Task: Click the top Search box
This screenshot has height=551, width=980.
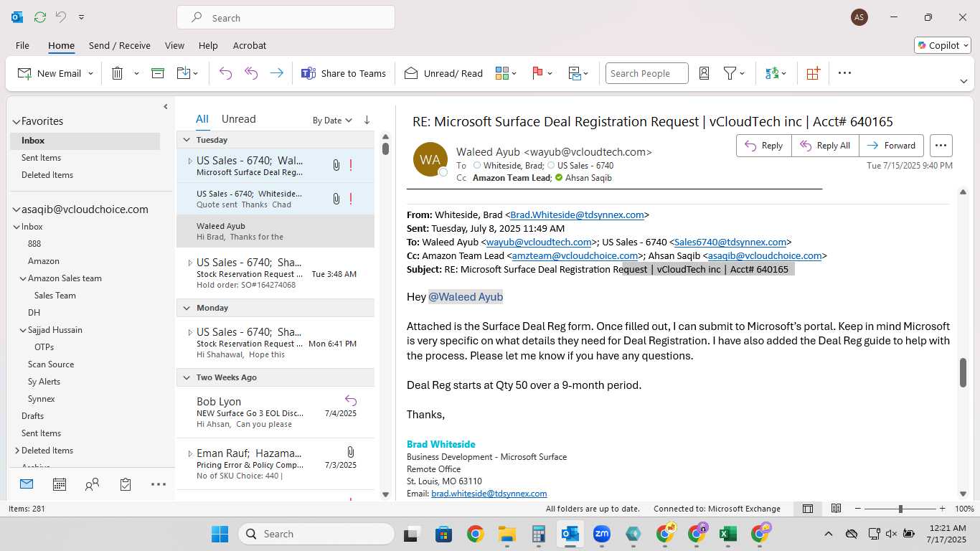Action: 286,18
